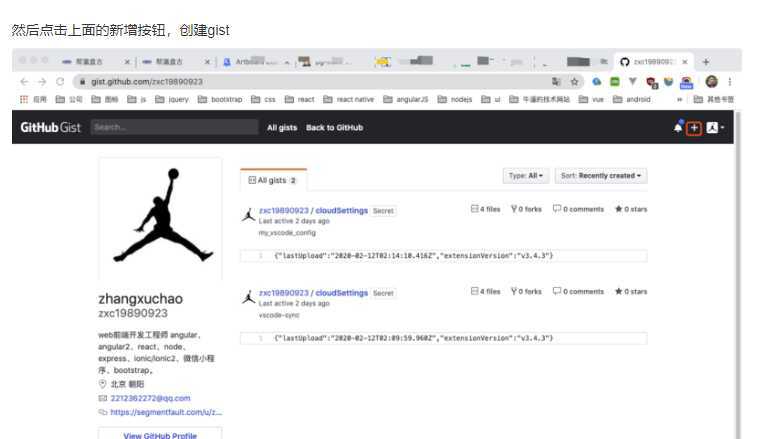This screenshot has height=439, width=771.
Task: Reload the page with refresh icon
Action: coord(60,82)
